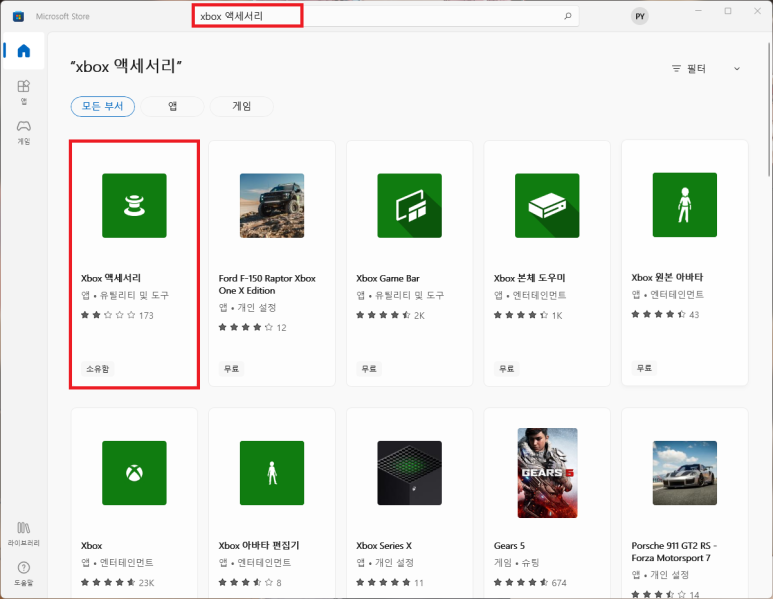Screen dimensions: 773x599
Task: Click the Xbox app sphere logo icon
Action: coord(134,473)
